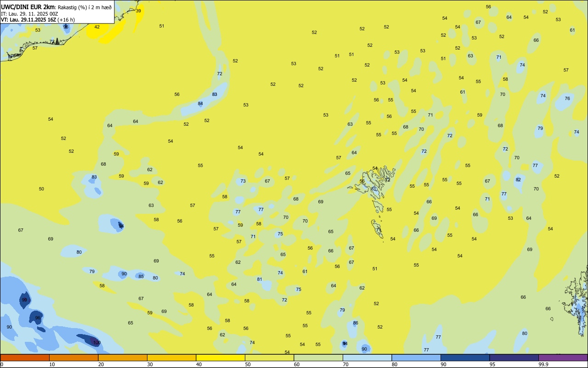Click the '95' legend scale label

tap(492, 364)
